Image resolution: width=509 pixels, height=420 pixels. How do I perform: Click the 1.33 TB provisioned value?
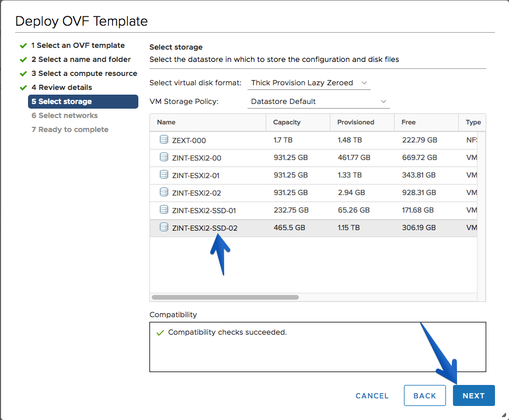(350, 175)
